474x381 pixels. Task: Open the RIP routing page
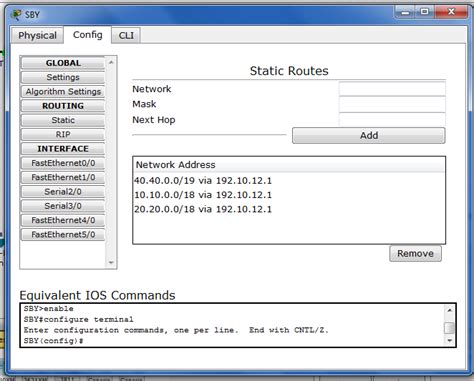(x=63, y=135)
